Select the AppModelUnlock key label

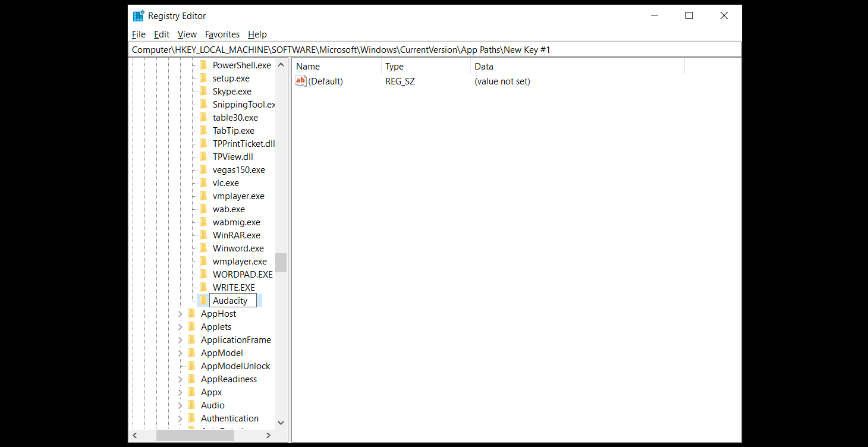click(x=235, y=366)
